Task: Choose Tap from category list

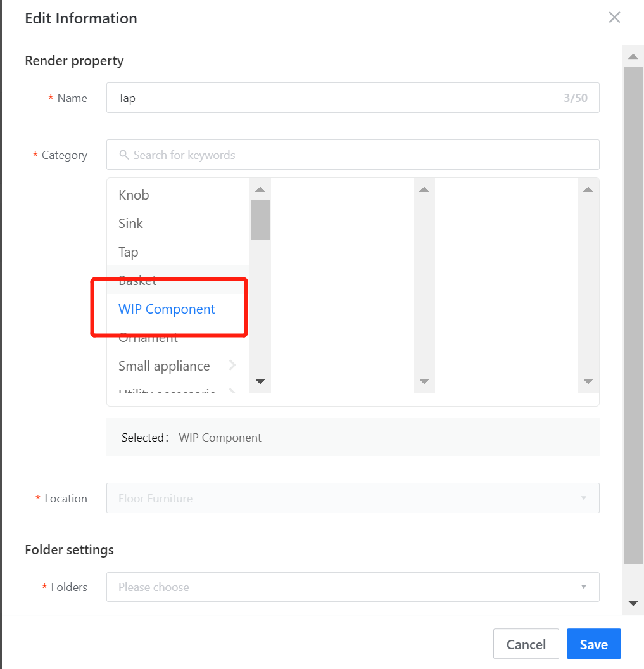Action: point(129,252)
